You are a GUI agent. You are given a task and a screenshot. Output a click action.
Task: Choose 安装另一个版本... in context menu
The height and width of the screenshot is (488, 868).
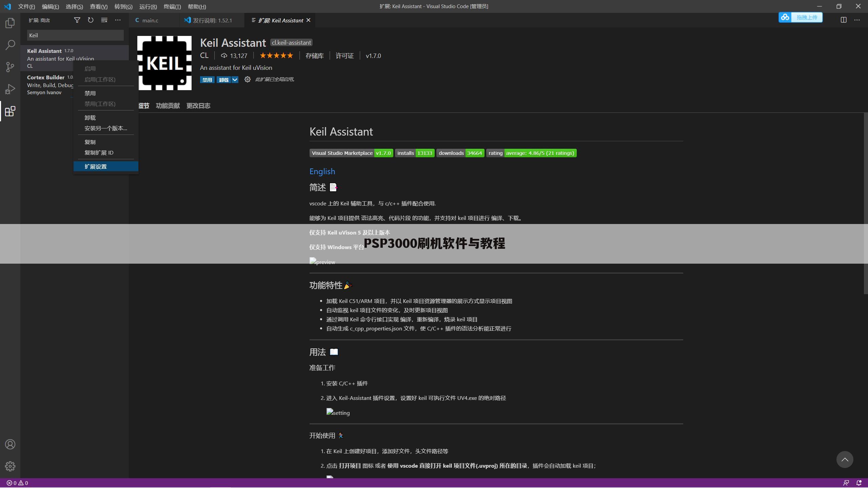[106, 128]
